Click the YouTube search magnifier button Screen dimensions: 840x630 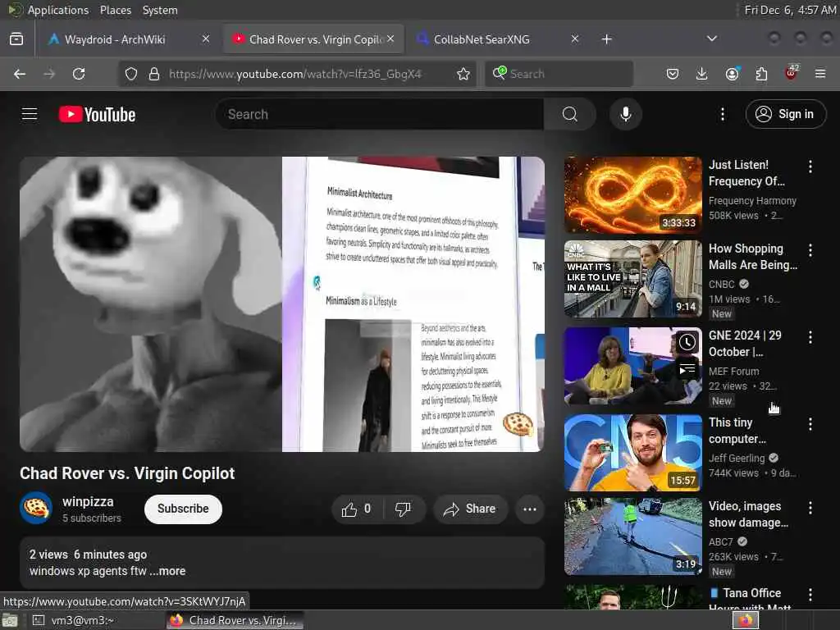[x=569, y=114]
